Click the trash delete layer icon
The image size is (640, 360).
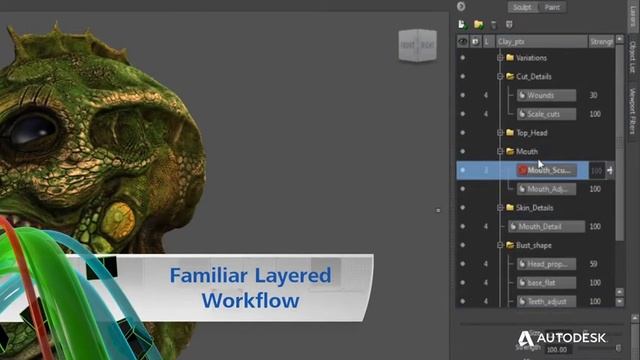tap(493, 25)
